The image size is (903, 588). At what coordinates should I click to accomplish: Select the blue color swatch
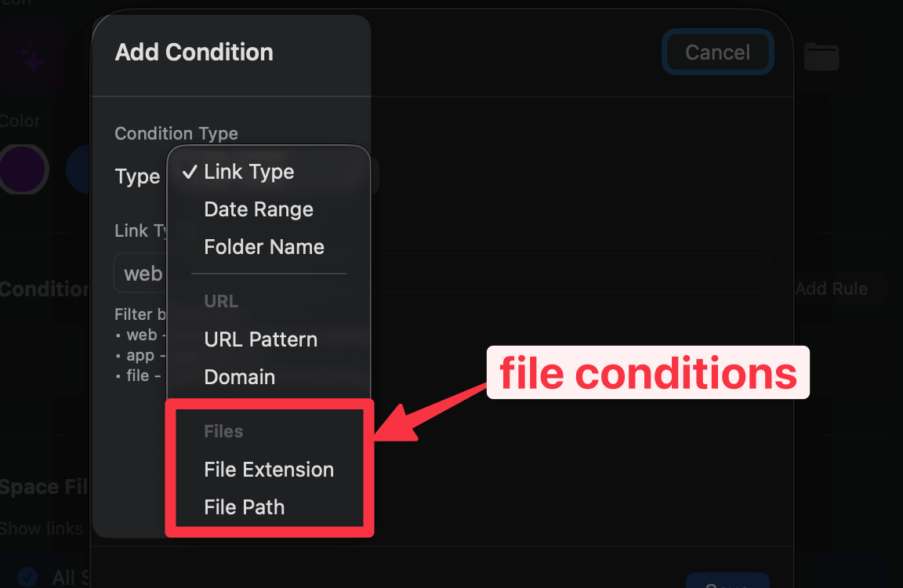pyautogui.click(x=77, y=169)
